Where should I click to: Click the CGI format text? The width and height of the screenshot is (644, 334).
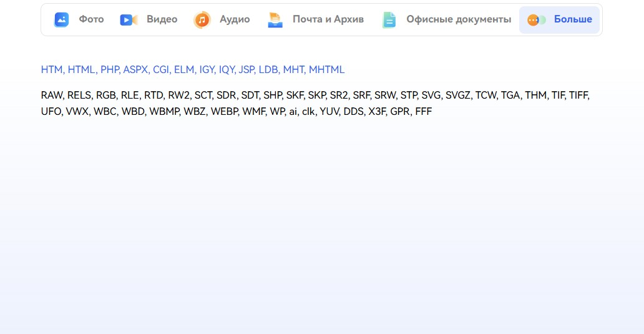pos(161,70)
